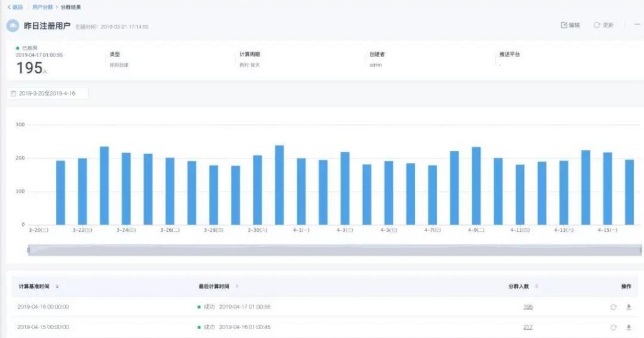This screenshot has width=644, height=338.
Task: Click the 4-5 bar in the chart
Action: coord(389,193)
